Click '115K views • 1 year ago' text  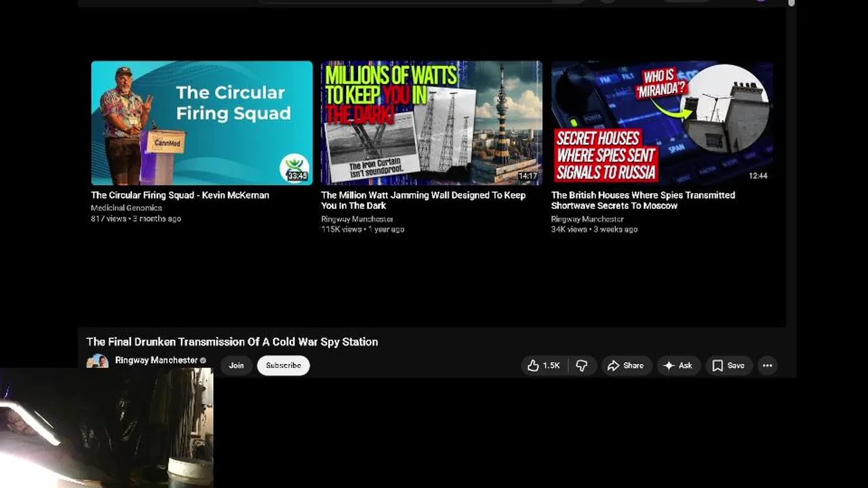[x=362, y=230]
